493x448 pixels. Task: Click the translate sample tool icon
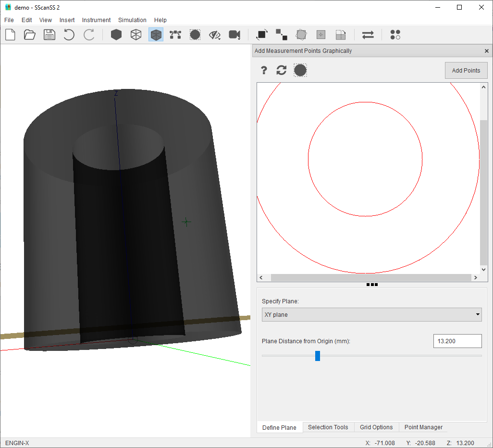click(x=281, y=35)
